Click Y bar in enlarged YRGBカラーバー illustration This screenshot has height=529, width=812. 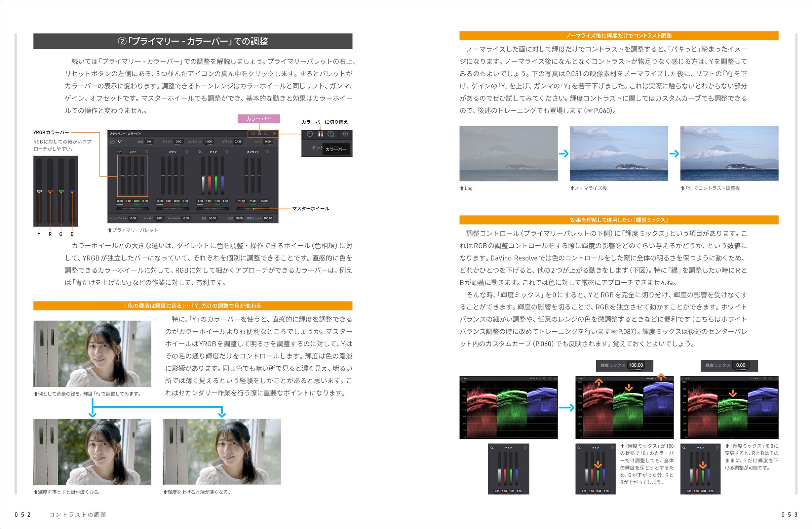39,191
